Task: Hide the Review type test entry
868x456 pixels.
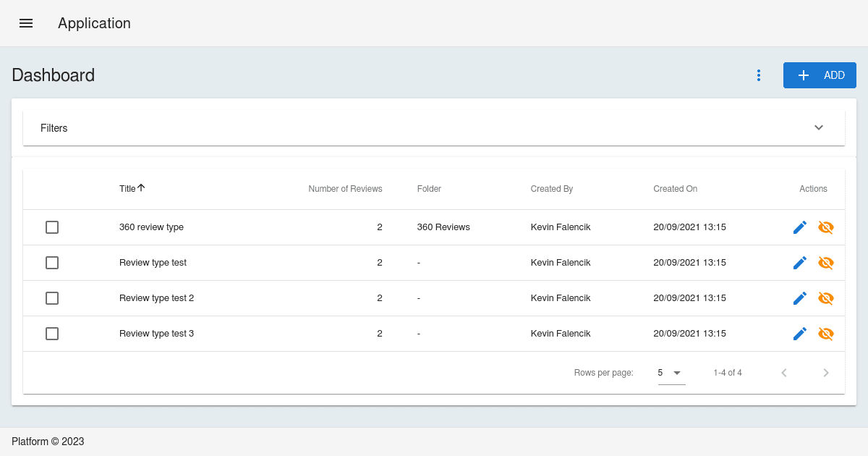Action: (825, 262)
